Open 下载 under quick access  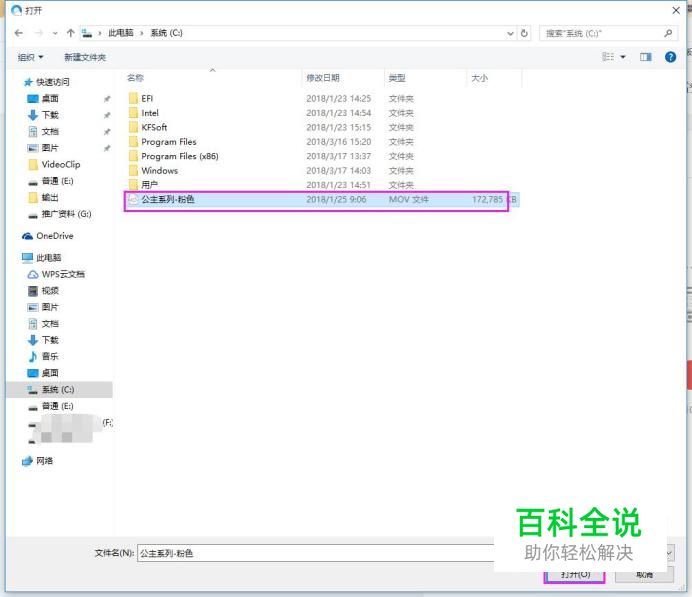pos(50,115)
